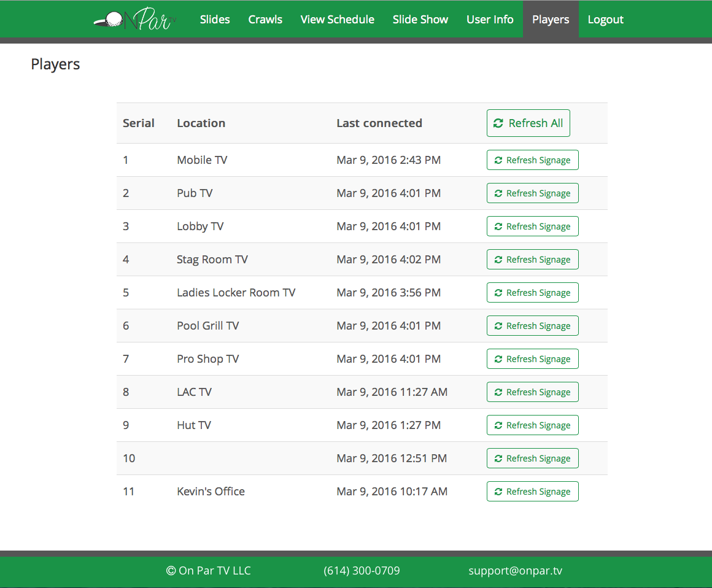
Task: Open View Schedule in navigation
Action: point(338,20)
